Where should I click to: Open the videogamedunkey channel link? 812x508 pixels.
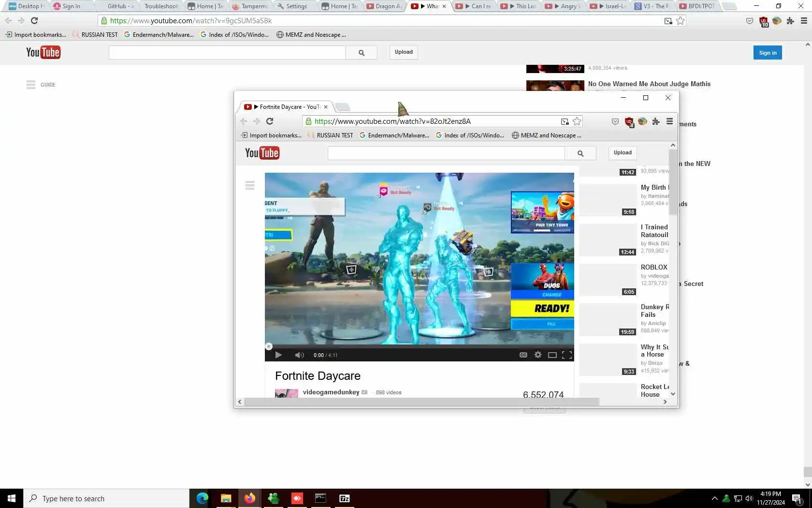pos(331,392)
